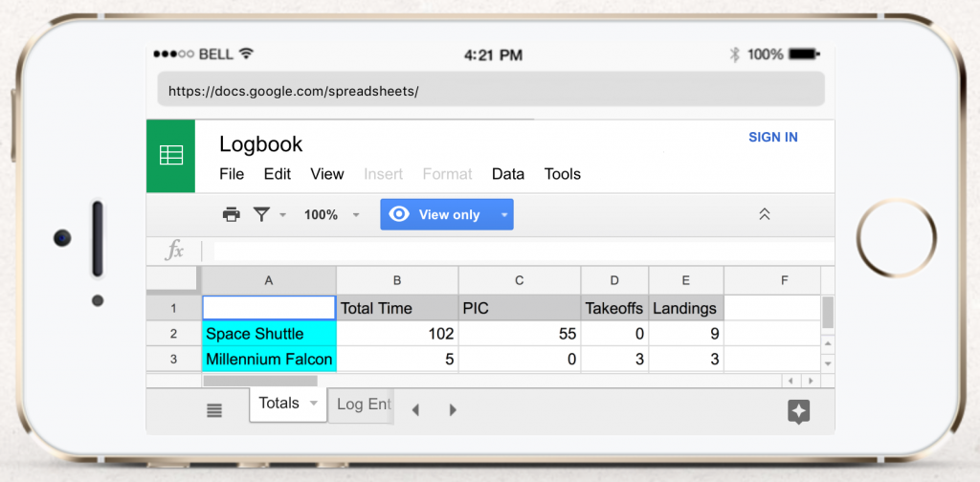Select empty cell A1
Screen dimensions: 980x482
[269, 308]
